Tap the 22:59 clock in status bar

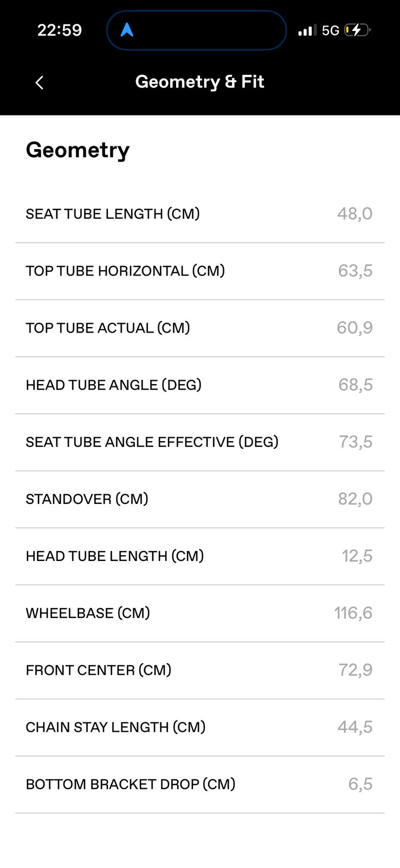pyautogui.click(x=60, y=30)
